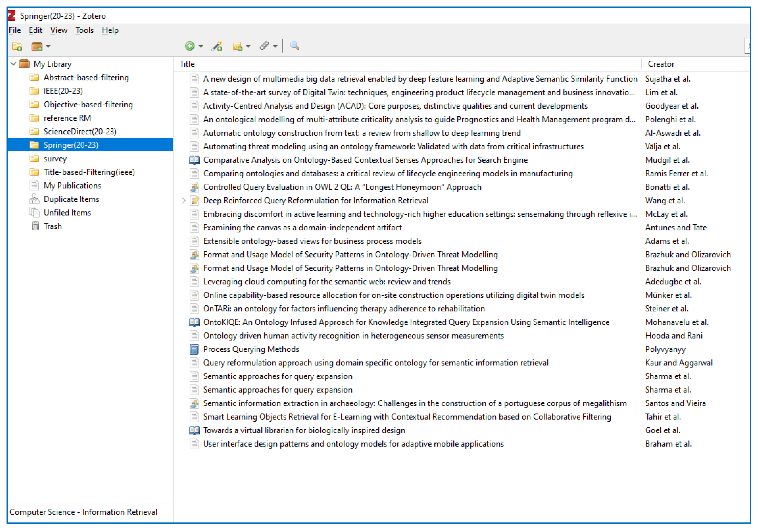Open Advanced Search magnifier icon
Viewport: 758px width, 532px height.
[x=295, y=46]
